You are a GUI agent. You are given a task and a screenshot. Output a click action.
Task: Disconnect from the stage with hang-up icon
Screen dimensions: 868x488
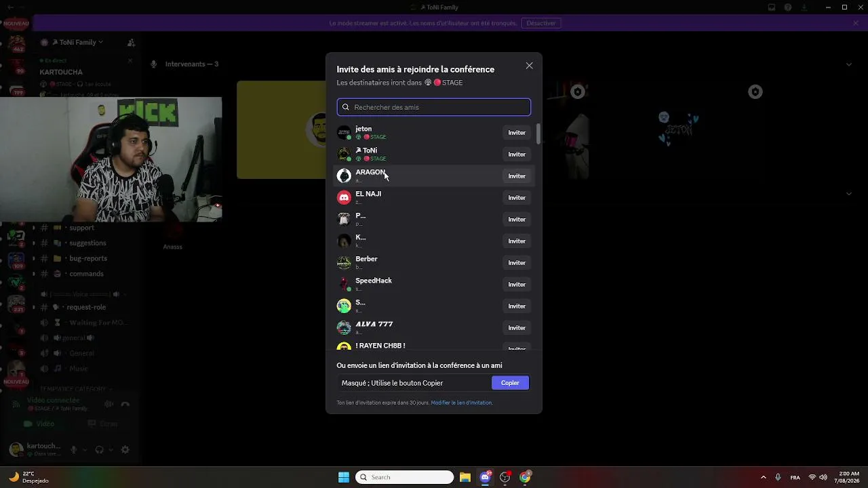coord(125,404)
